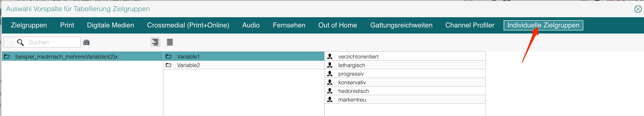Select the beispiel_medimach_mehrereVariablen(2)x folder row
This screenshot has width=644, height=116.
click(66, 56)
